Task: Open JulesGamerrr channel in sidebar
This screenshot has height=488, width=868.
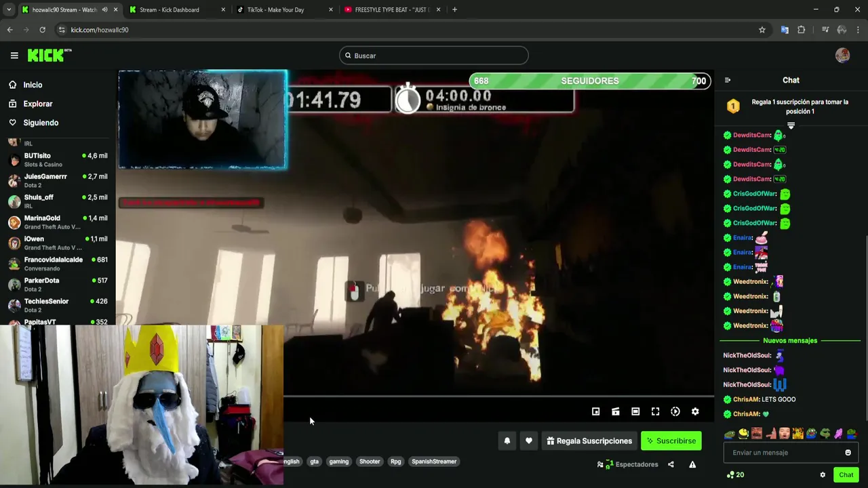Action: 58,180
